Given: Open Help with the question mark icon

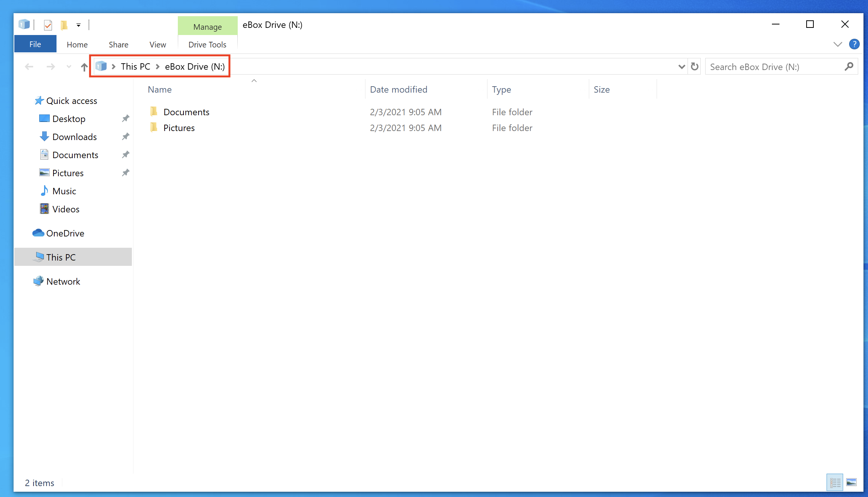Looking at the screenshot, I should 854,44.
